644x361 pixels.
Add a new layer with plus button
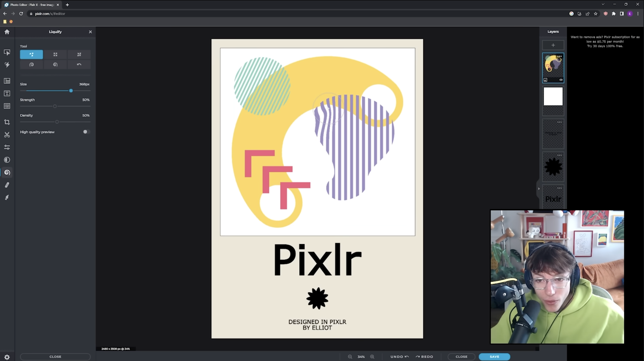pos(553,45)
